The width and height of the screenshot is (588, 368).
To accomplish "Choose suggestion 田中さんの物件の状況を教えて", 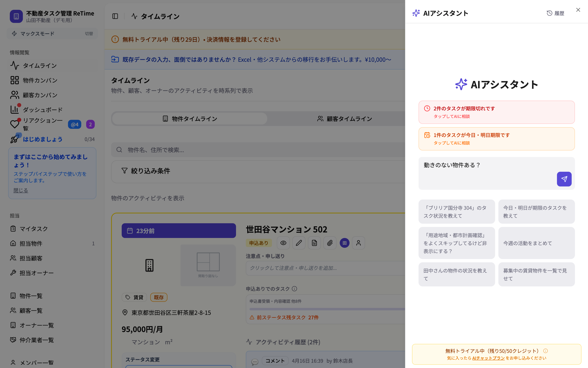I will [457, 274].
